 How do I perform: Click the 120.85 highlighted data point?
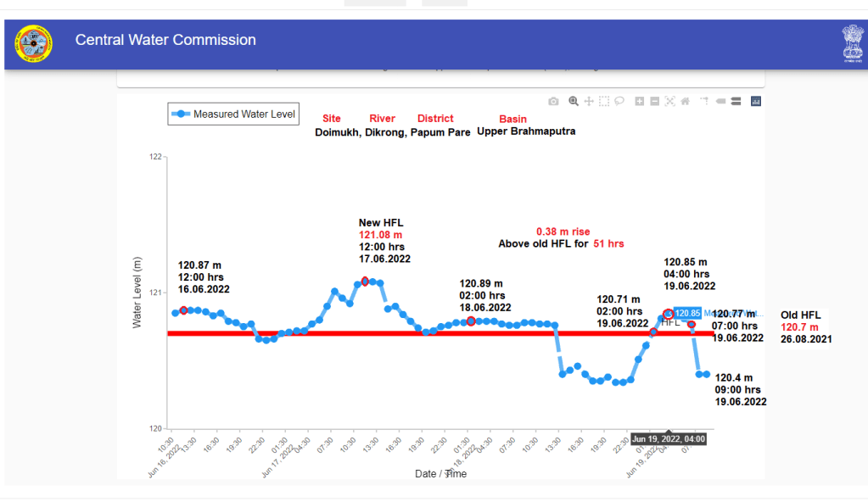pyautogui.click(x=668, y=314)
